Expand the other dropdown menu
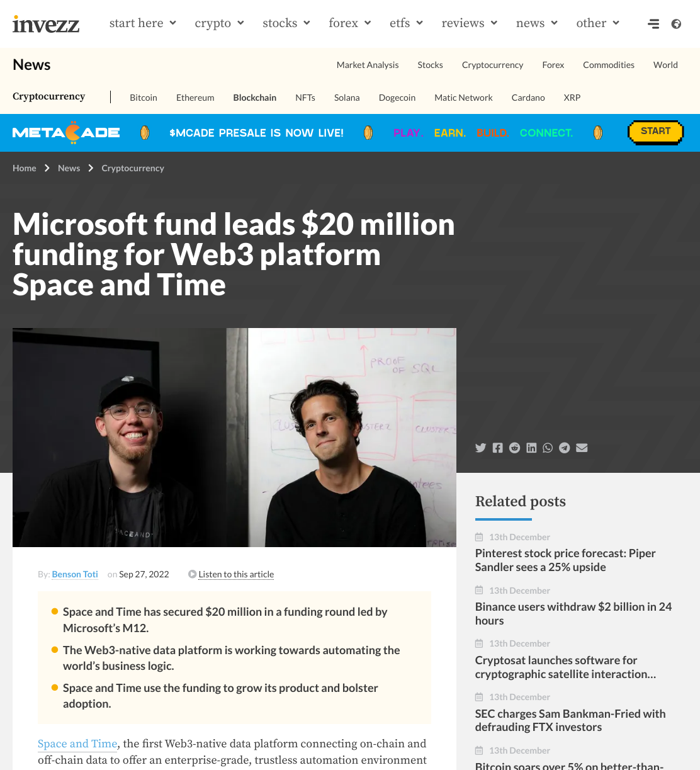 [x=598, y=23]
